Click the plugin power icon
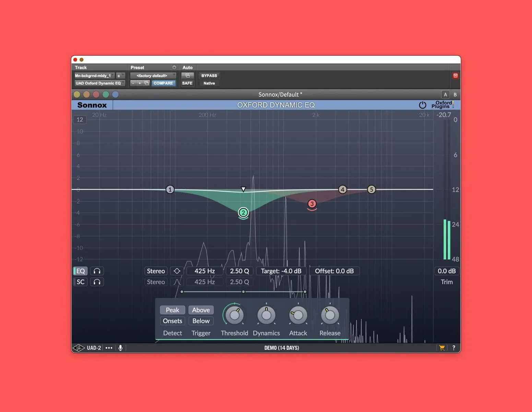This screenshot has height=412, width=532. click(x=423, y=105)
